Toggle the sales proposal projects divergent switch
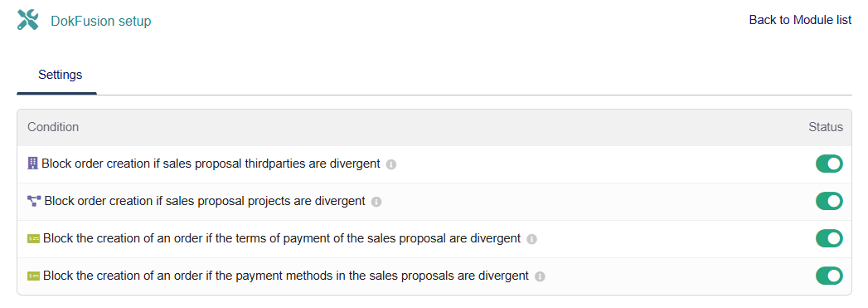868x308 pixels. point(829,201)
